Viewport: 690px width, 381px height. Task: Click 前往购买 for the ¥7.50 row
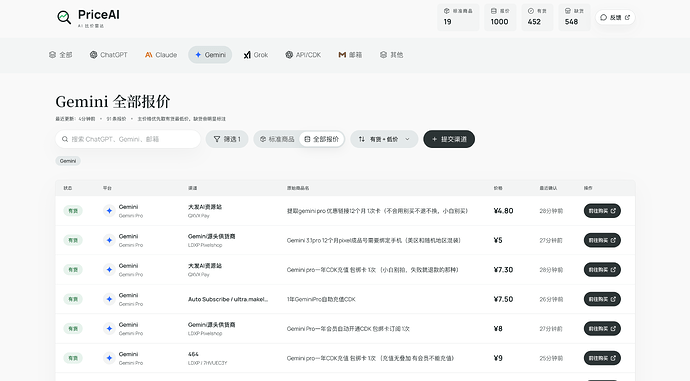[602, 299]
